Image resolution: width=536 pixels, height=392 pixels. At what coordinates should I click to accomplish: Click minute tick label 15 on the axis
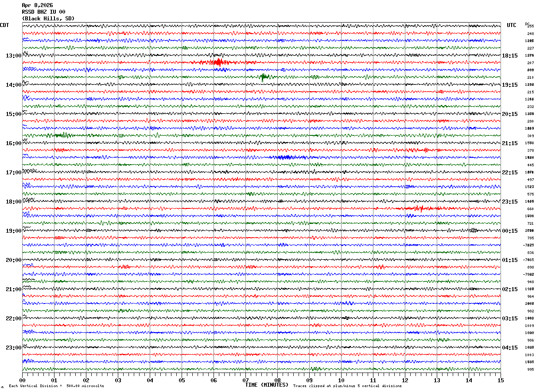point(501,380)
